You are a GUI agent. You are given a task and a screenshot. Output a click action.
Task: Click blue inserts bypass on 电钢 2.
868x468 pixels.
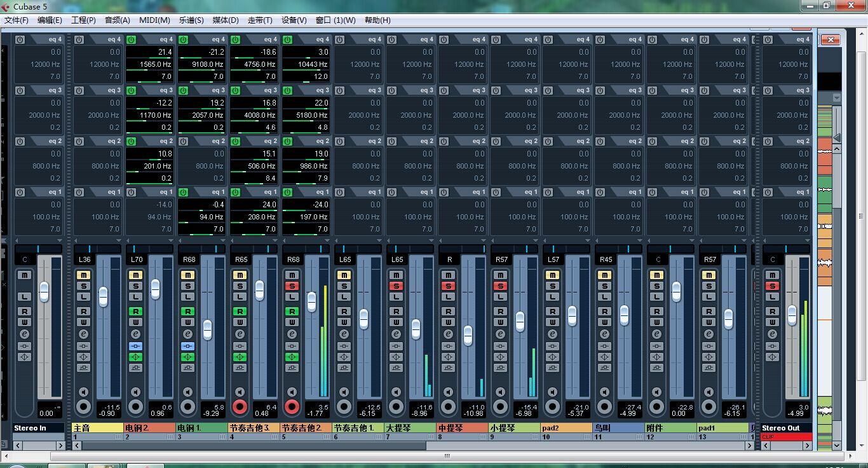135,346
